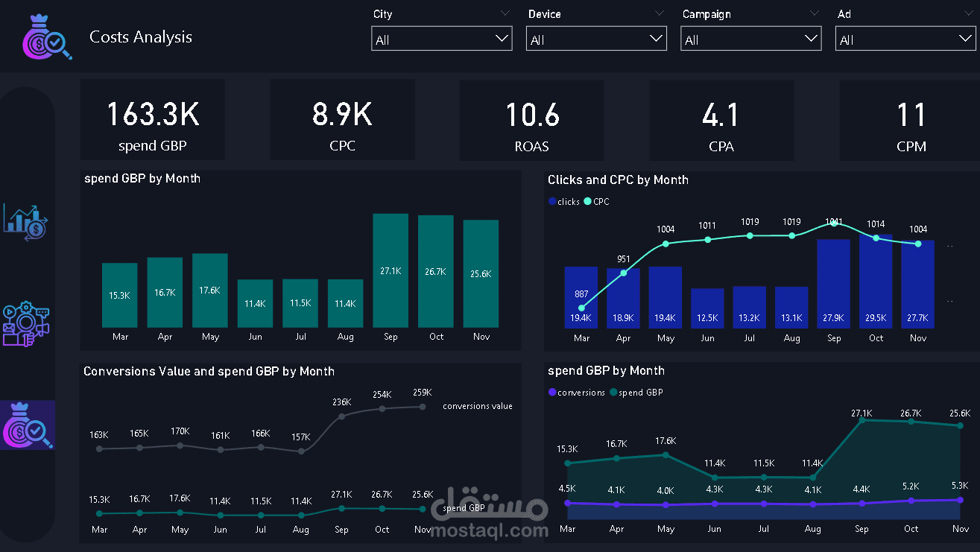Viewport: 980px width, 552px height.
Task: Click the 10.6 ROAS KPI card
Action: (x=531, y=119)
